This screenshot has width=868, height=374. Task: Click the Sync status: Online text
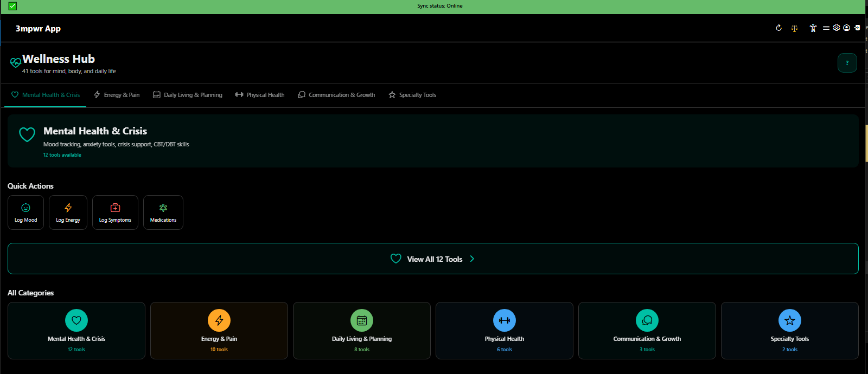point(440,6)
